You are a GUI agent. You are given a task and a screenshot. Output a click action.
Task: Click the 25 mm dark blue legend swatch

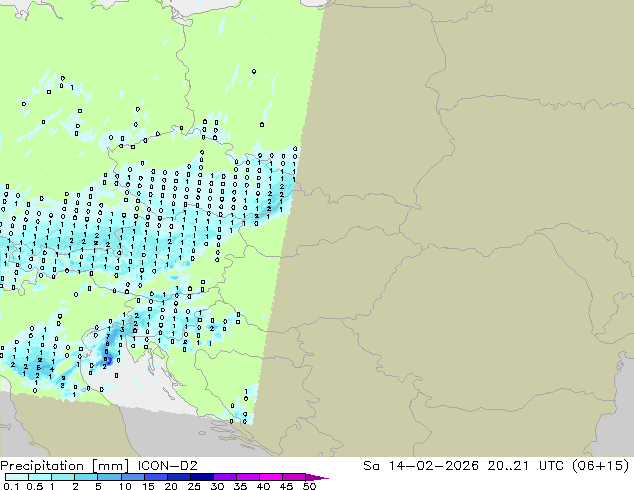(201, 477)
